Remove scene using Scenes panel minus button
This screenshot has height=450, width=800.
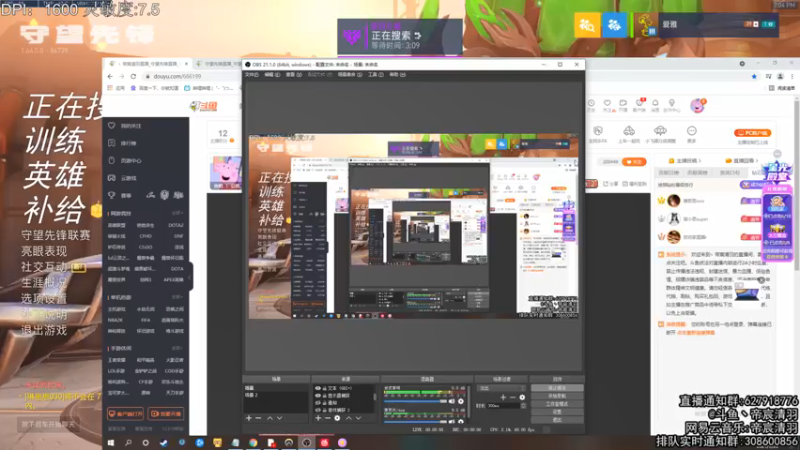[x=259, y=418]
